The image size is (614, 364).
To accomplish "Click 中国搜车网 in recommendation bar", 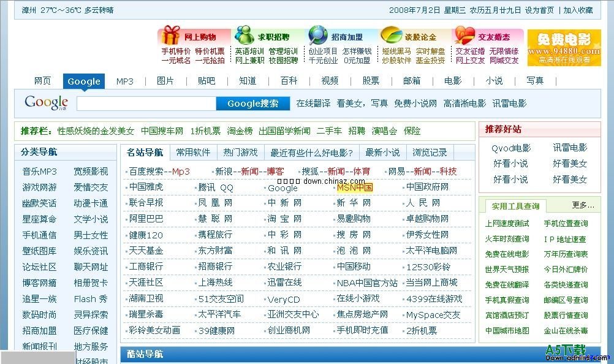I will click(x=162, y=131).
